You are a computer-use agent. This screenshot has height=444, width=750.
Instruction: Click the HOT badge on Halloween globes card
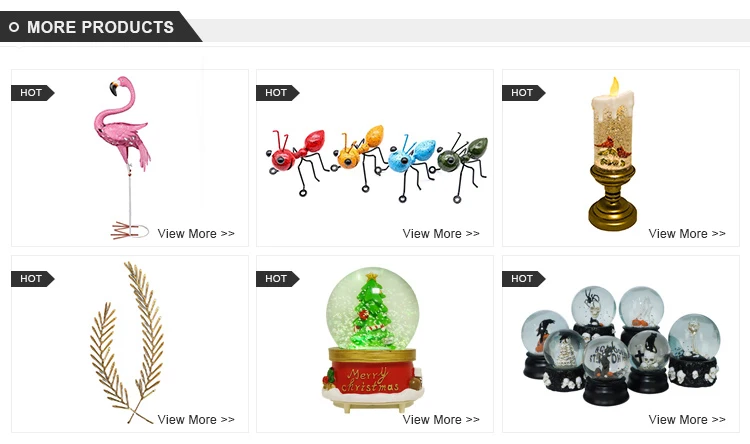(523, 279)
